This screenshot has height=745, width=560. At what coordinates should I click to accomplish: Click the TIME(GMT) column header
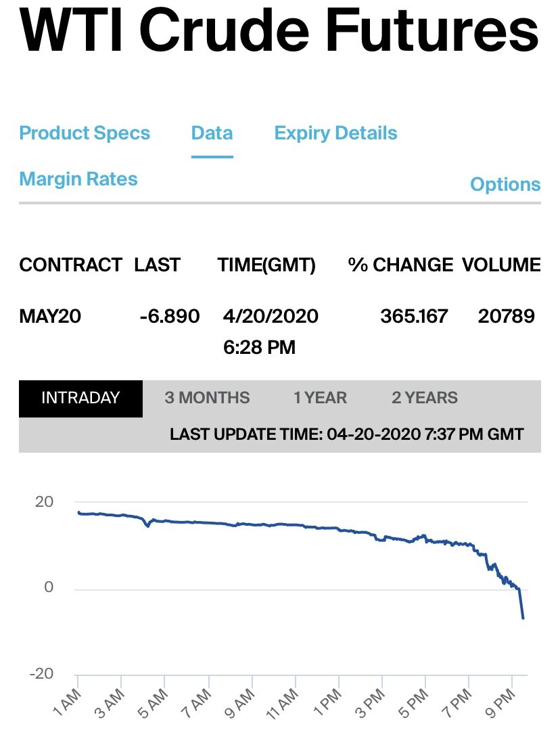pyautogui.click(x=266, y=265)
